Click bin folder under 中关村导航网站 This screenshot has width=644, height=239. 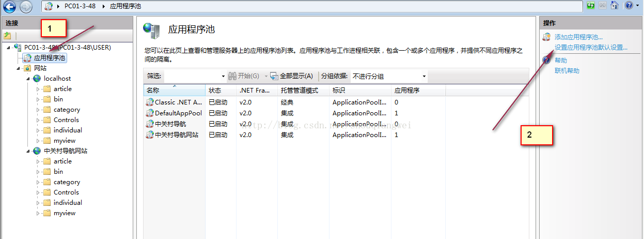click(58, 172)
